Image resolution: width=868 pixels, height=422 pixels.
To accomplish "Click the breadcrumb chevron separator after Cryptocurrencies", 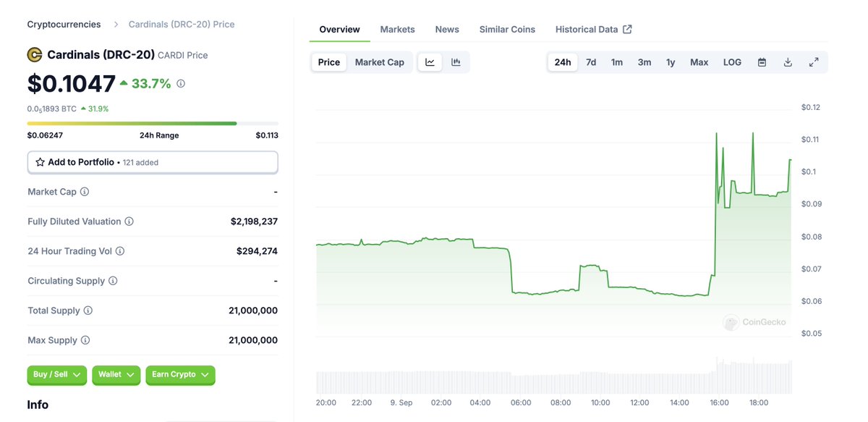I will (116, 25).
